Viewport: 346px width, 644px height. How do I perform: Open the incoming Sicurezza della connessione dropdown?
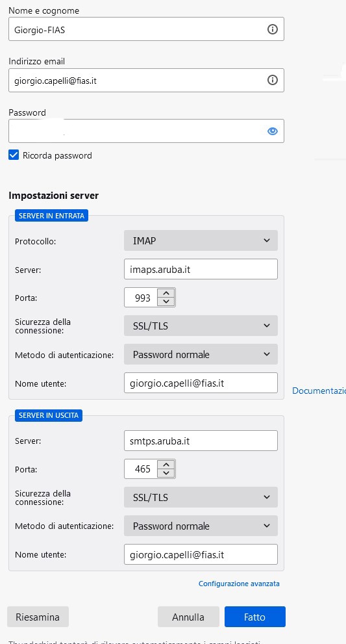coord(201,326)
